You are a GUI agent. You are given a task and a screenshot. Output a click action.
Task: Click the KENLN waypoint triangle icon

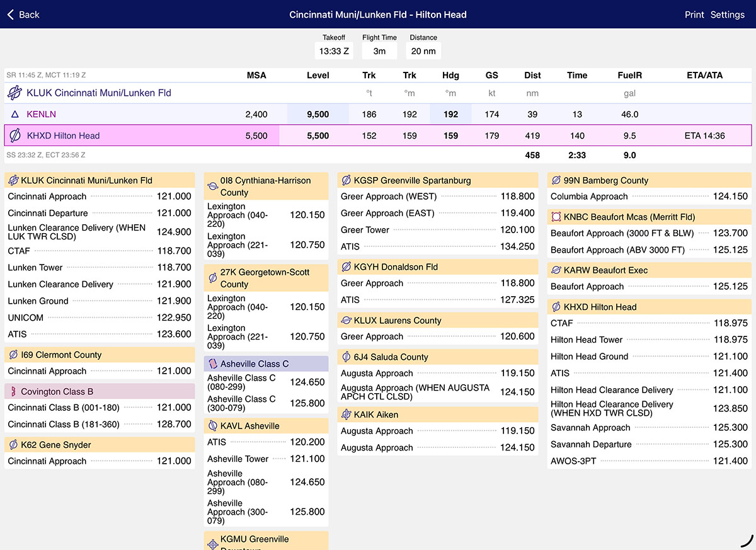[15, 115]
